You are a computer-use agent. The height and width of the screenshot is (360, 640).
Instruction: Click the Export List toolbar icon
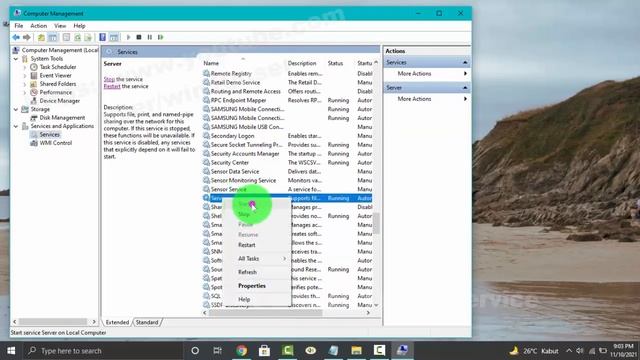(x=88, y=38)
